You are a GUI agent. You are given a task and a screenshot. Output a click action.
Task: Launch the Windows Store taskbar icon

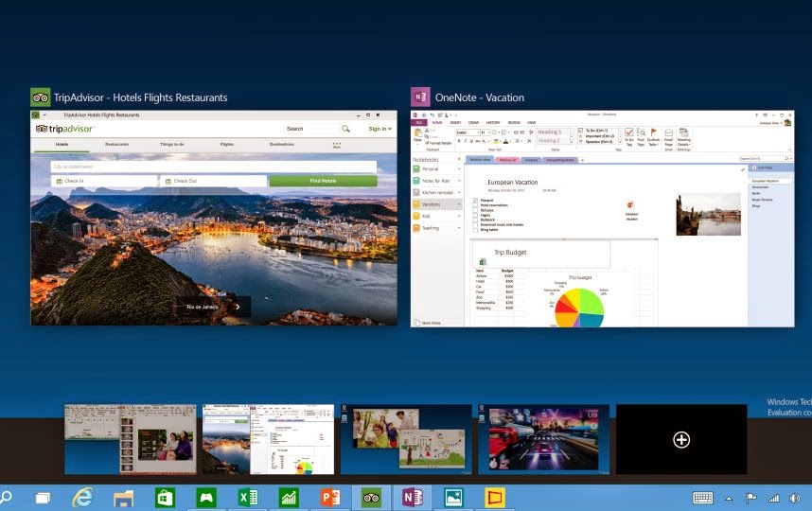(x=165, y=498)
